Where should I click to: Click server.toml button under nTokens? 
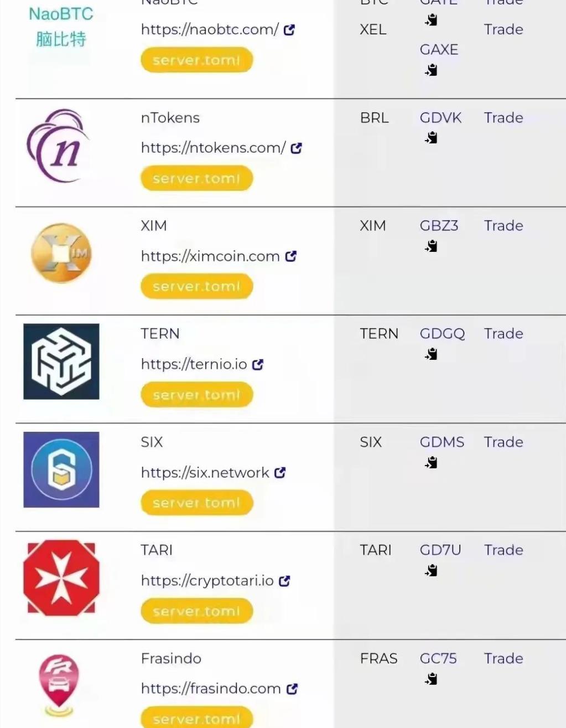pyautogui.click(x=197, y=178)
